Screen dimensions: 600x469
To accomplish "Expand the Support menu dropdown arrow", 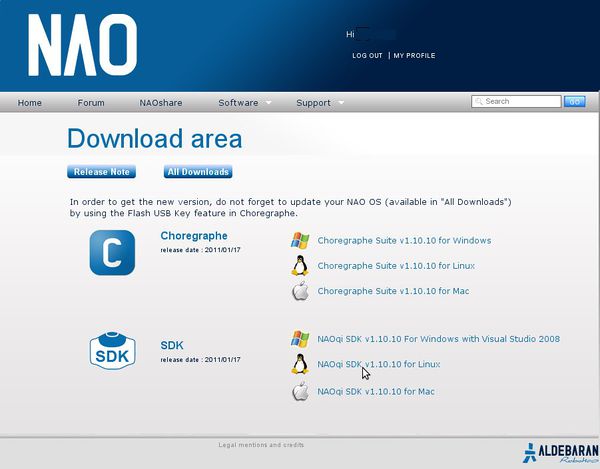I will click(341, 103).
